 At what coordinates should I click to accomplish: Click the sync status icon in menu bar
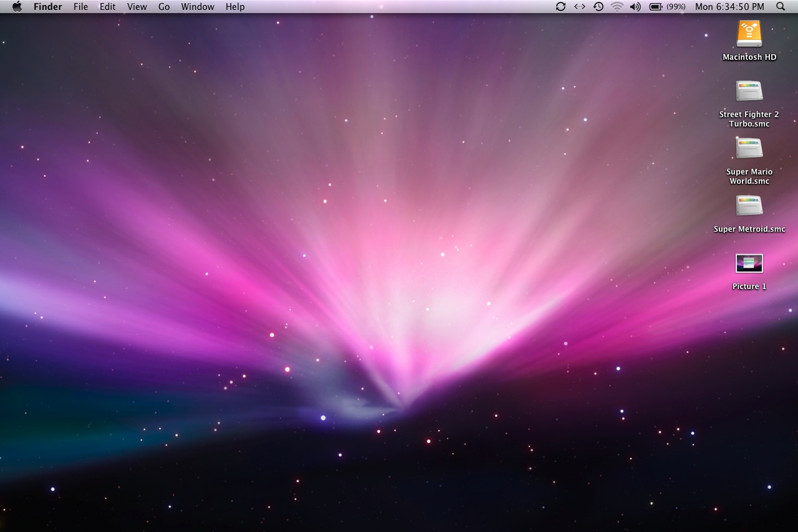(560, 6)
